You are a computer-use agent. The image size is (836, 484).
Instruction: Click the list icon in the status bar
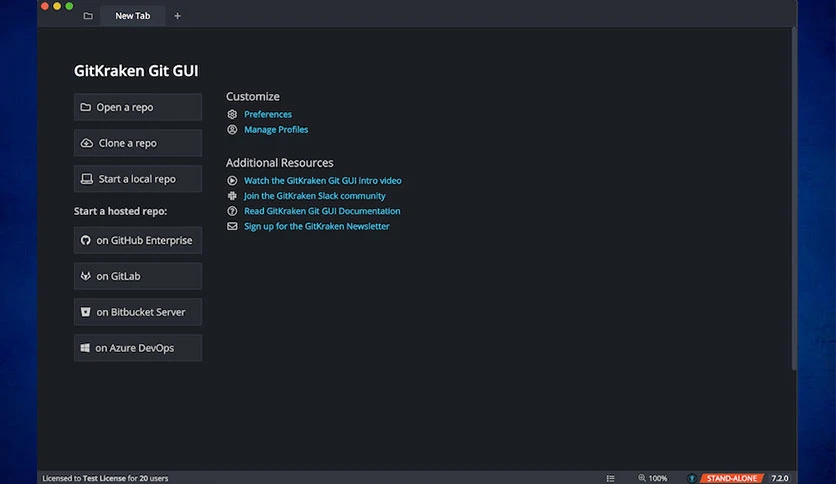tap(610, 478)
